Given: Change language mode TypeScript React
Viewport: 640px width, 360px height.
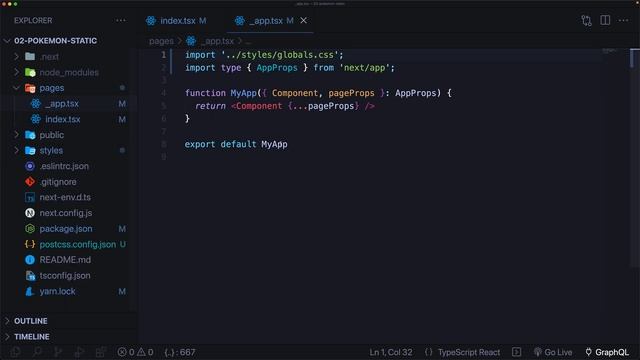Looking at the screenshot, I should (469, 352).
